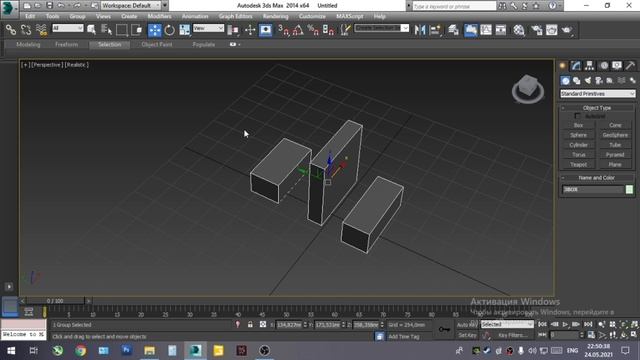Activate the Select and Move tool
Viewport: 640px width, 360px height.
[155, 30]
